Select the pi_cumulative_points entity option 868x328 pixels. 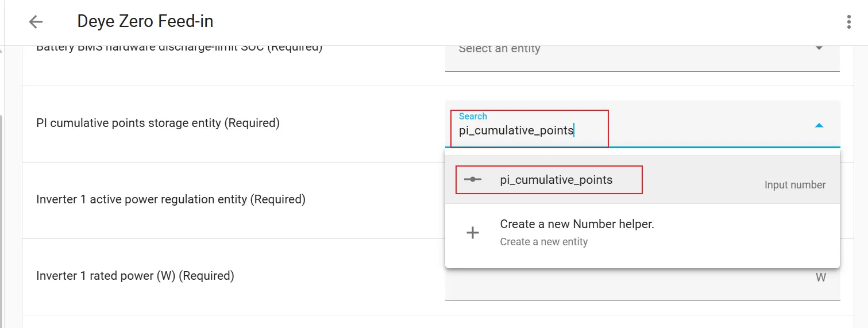coord(556,180)
